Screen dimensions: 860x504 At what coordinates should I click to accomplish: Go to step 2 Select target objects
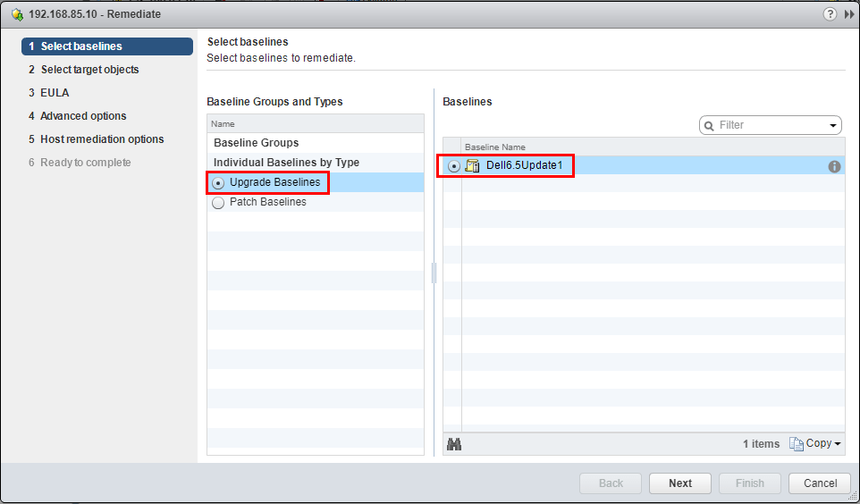[83, 70]
